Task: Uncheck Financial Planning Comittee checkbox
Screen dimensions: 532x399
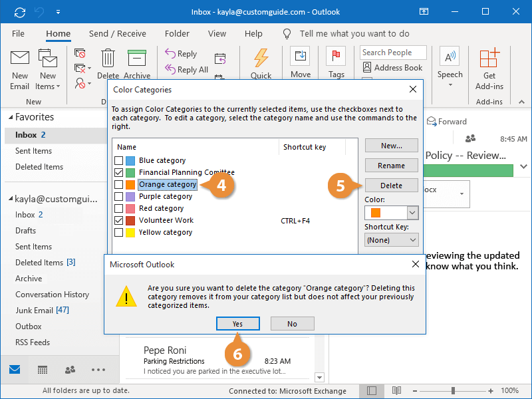Action: click(x=119, y=172)
